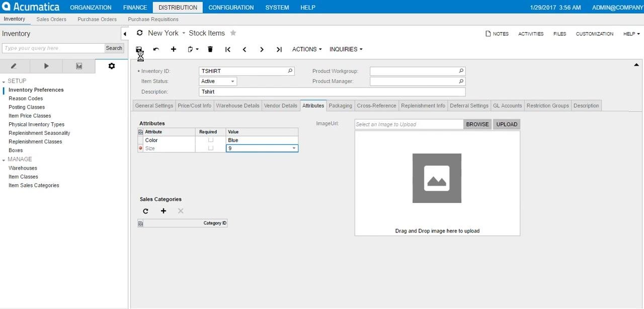Image resolution: width=644 pixels, height=309 pixels.
Task: Toggle Required checkbox for Color
Action: 211,140
